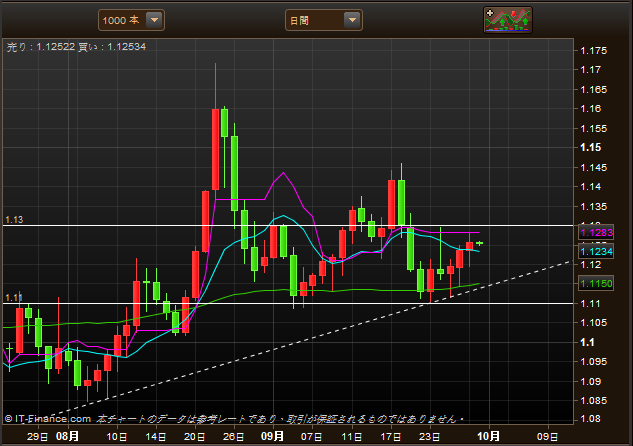Image resolution: width=633 pixels, height=446 pixels.
Task: Click the 1.175 price axis value
Action: click(x=593, y=50)
